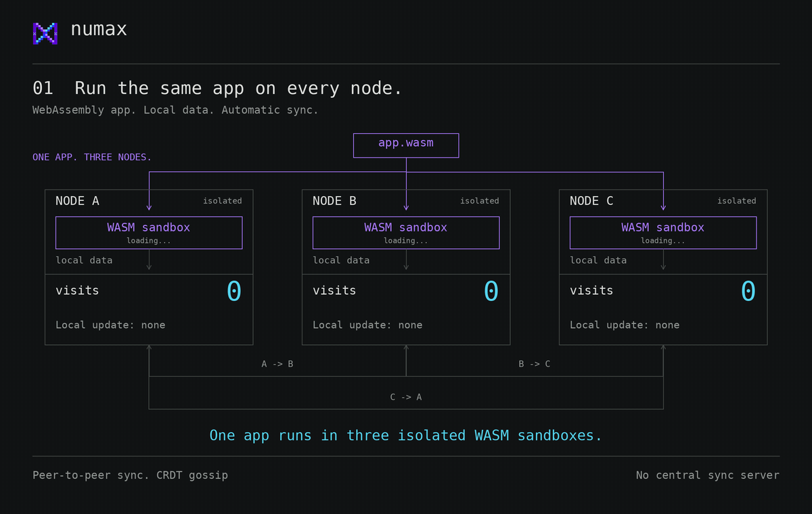Click Node A visits counter zero

pos(234,291)
